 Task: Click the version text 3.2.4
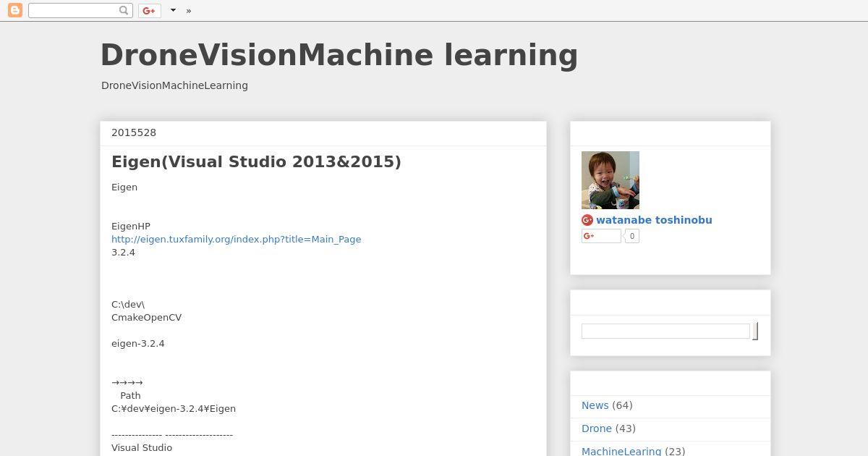(123, 252)
